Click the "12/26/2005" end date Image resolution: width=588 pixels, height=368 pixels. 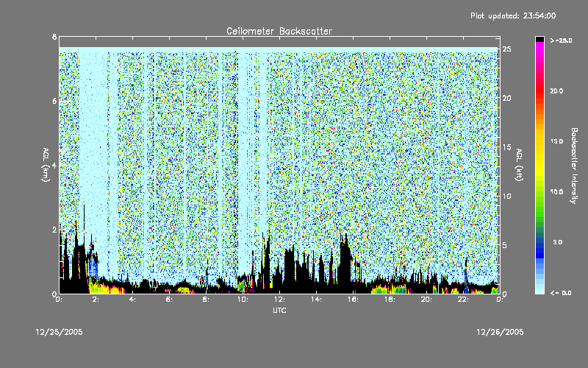click(500, 332)
